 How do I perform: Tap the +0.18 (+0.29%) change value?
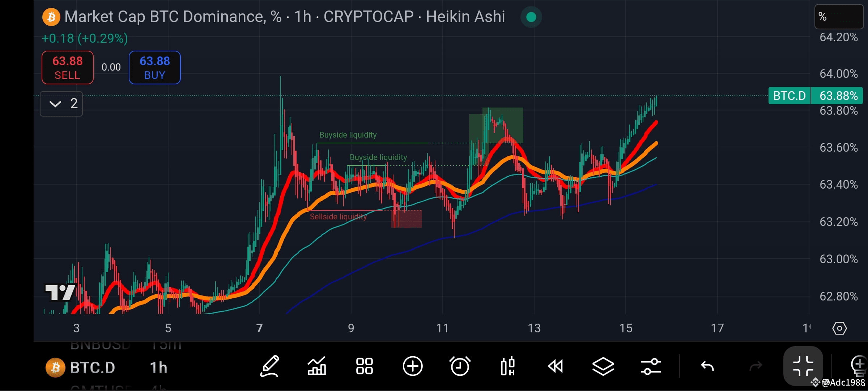(x=85, y=38)
